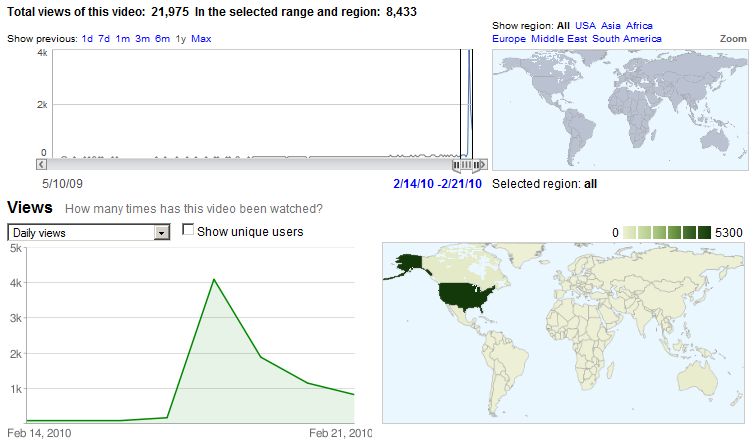Show previous 7d range
The height and width of the screenshot is (442, 753).
(104, 38)
